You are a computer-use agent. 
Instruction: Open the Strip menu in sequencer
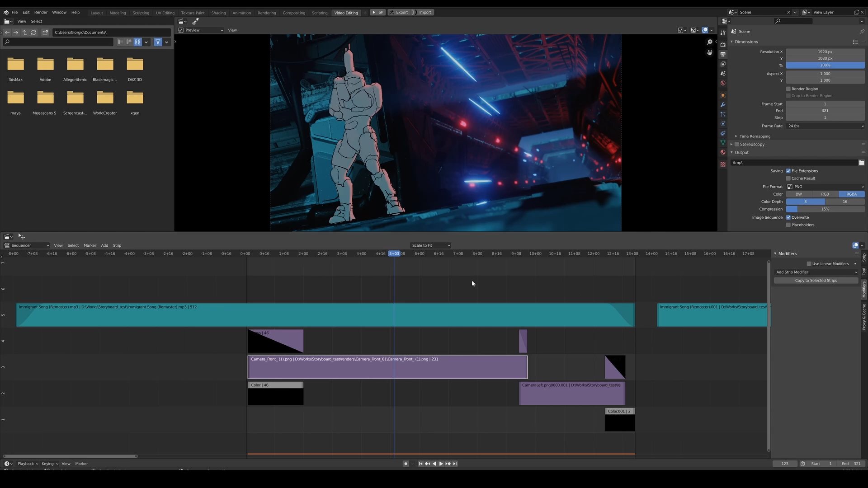pyautogui.click(x=117, y=245)
